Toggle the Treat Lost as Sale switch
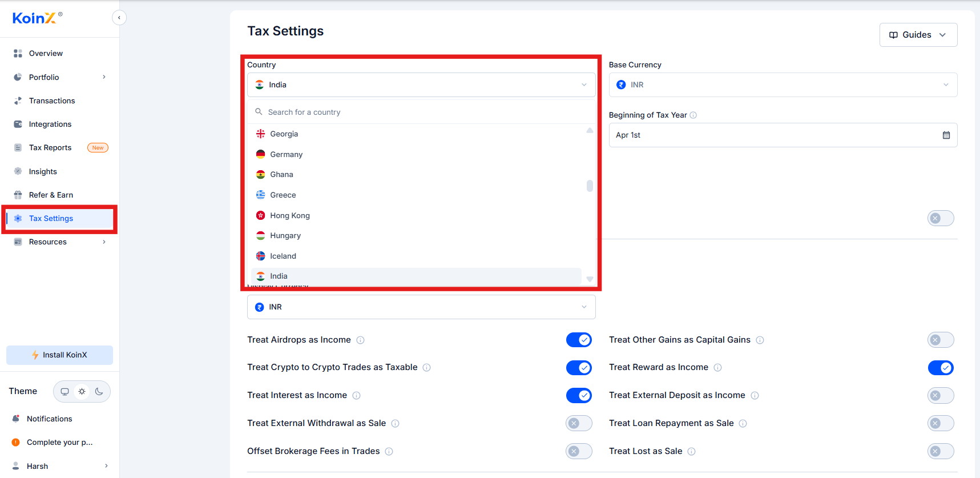The height and width of the screenshot is (478, 980). (x=941, y=451)
